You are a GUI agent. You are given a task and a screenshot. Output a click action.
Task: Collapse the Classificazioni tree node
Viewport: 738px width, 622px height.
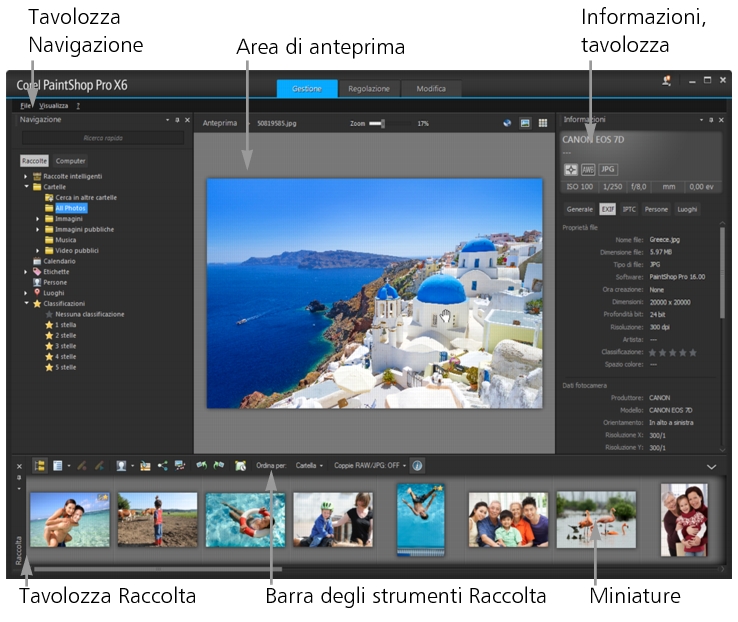26,303
